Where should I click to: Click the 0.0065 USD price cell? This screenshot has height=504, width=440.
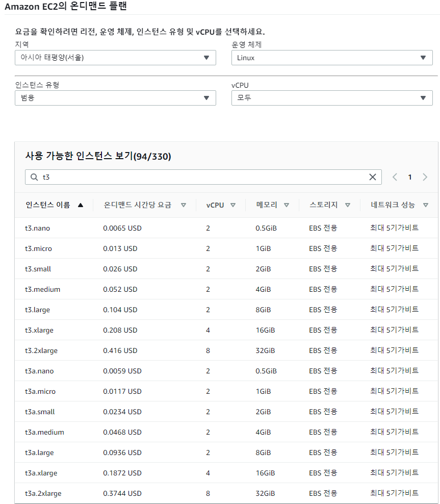[122, 228]
